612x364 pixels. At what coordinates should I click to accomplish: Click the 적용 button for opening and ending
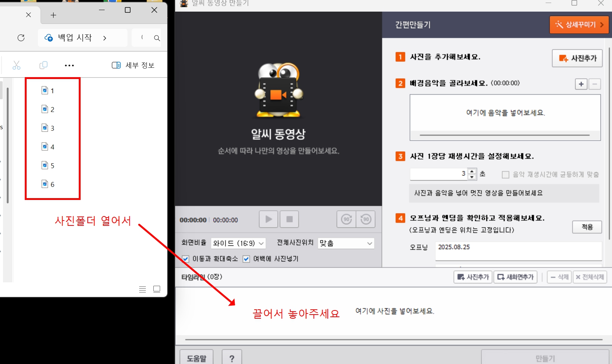pyautogui.click(x=587, y=227)
